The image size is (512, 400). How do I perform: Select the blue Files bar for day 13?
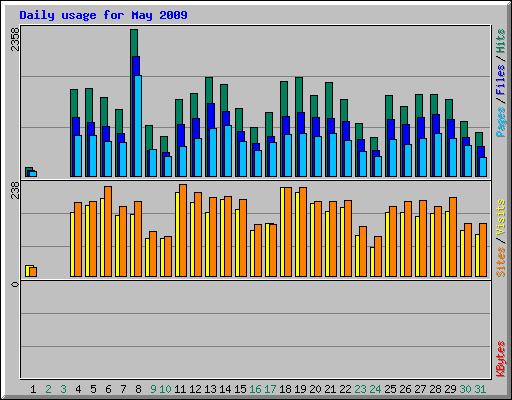tap(211, 116)
